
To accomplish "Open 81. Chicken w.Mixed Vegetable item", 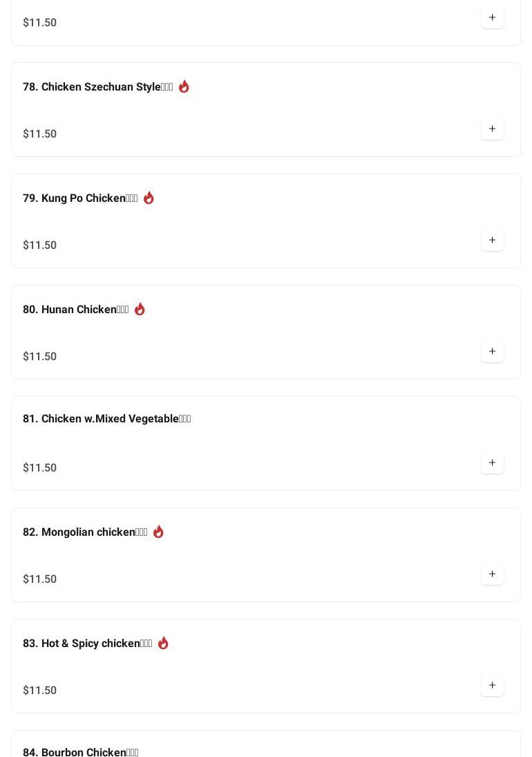I will (x=106, y=419).
